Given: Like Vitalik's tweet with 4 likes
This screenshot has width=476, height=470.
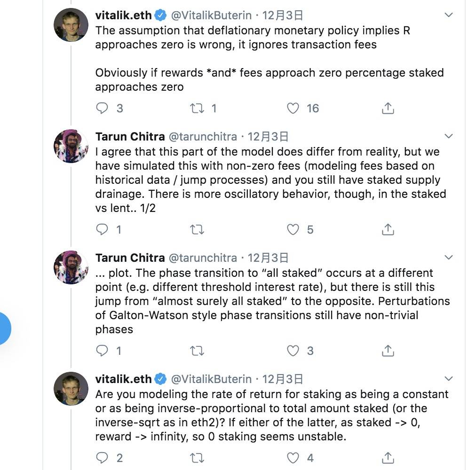Looking at the screenshot, I should (x=293, y=458).
